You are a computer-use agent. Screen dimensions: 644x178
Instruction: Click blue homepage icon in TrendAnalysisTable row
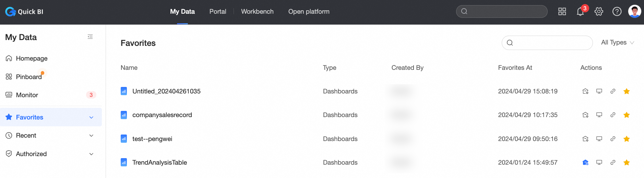585,163
